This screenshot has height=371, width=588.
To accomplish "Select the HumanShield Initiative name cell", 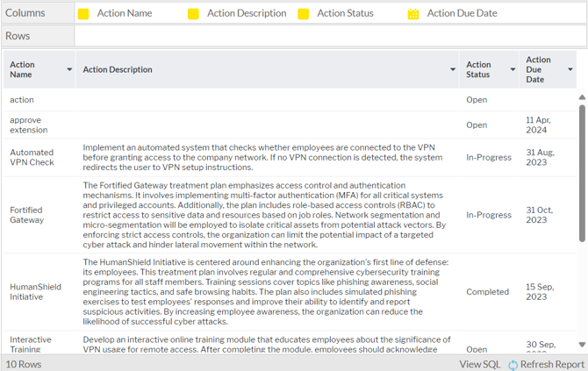I will pos(35,292).
